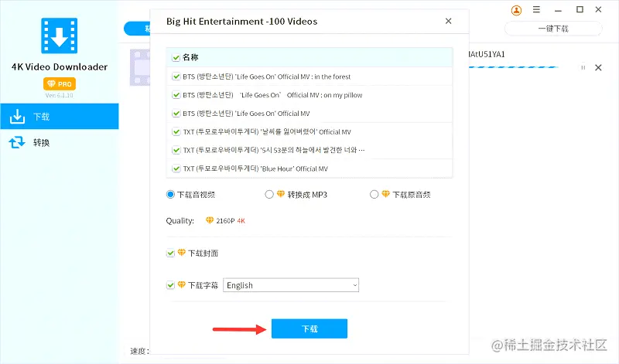Click the BTS 'in the forest' title text
The image size is (619, 364).
pos(266,77)
